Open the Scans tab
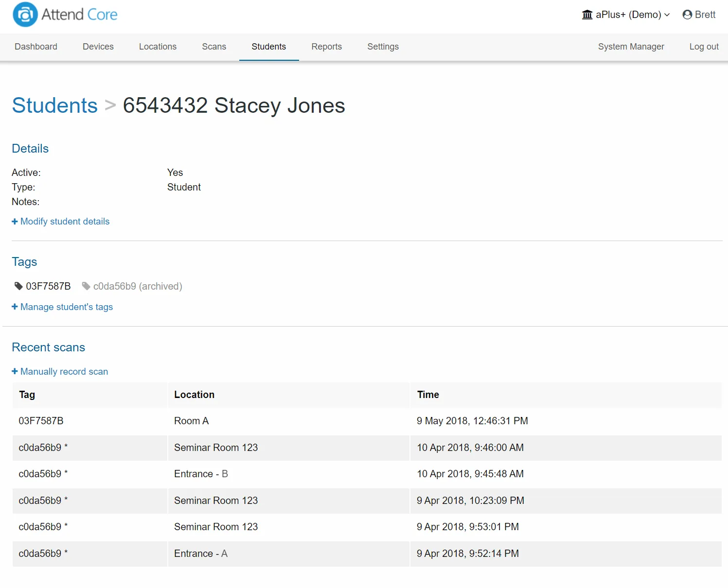The height and width of the screenshot is (588, 728). 214,47
